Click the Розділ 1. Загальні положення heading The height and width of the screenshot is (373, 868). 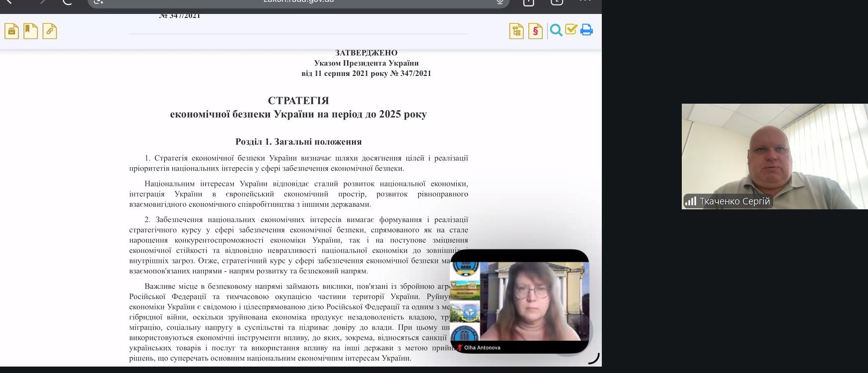(298, 142)
